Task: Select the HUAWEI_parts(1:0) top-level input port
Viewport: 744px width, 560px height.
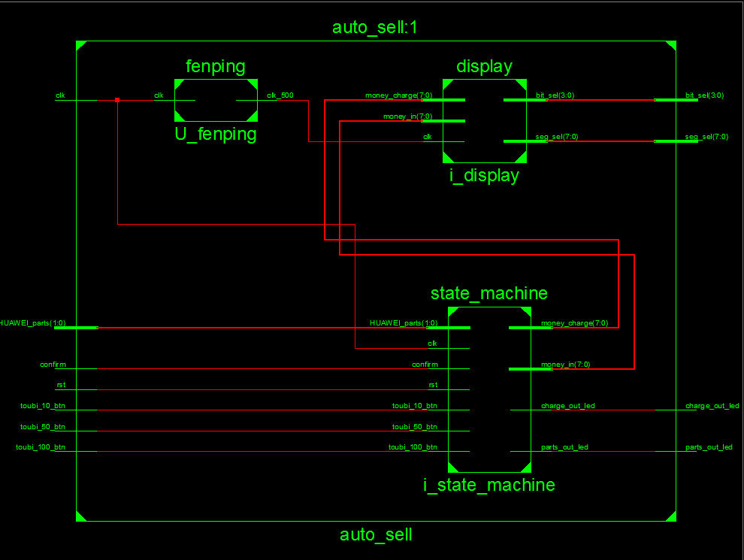Action: tap(33, 323)
